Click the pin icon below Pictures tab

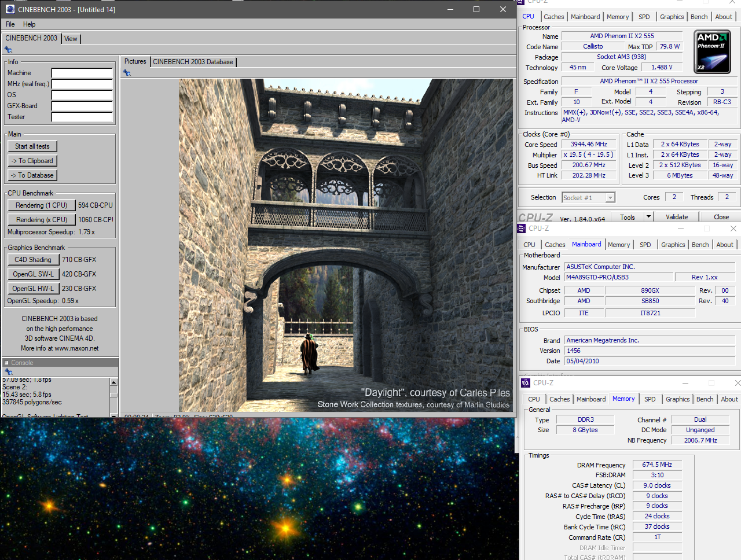127,72
